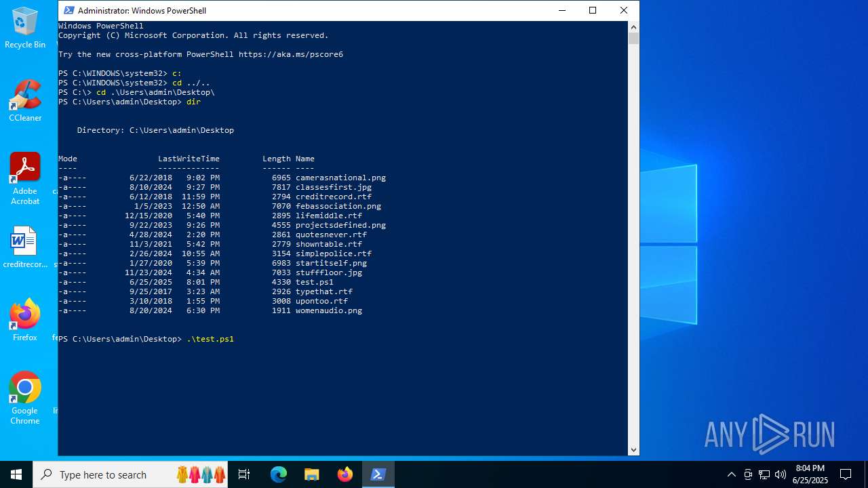Screen dimensions: 868x488
Task: Open the notification center icon
Action: pos(846,474)
